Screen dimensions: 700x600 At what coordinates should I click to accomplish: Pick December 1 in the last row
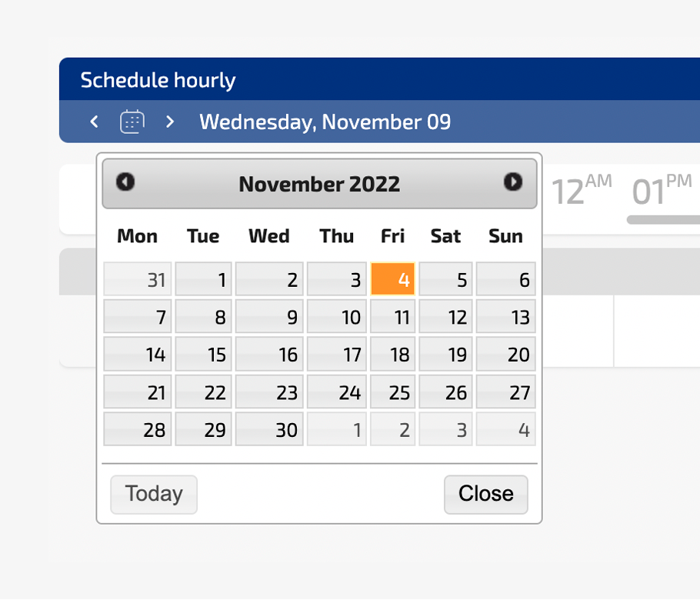pos(337,429)
